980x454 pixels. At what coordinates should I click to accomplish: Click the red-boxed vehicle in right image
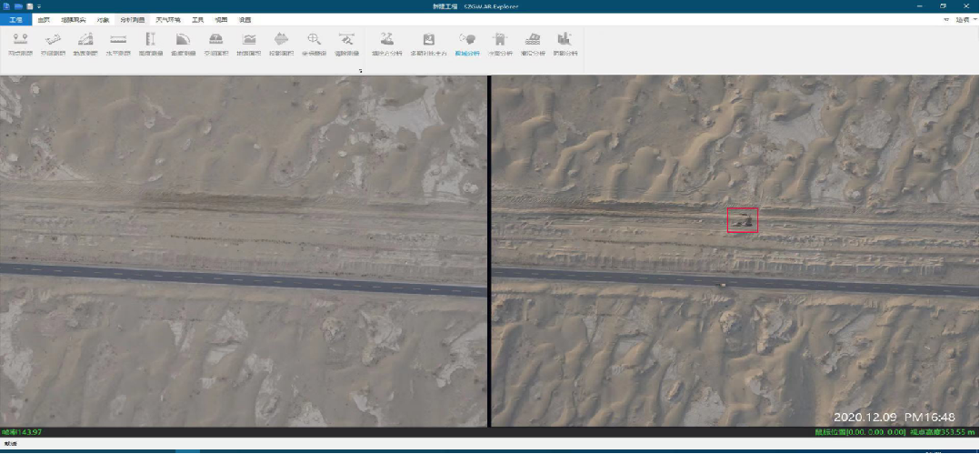point(743,219)
